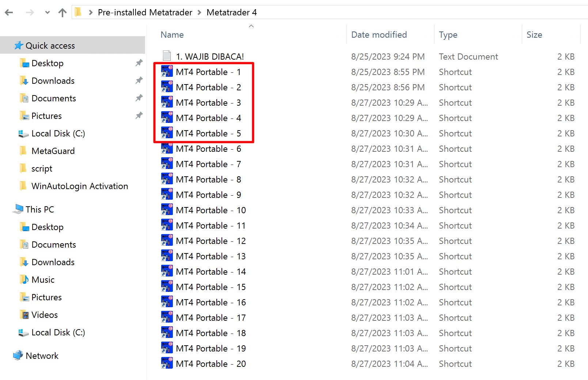
Task: Go up one folder level
Action: (x=62, y=12)
